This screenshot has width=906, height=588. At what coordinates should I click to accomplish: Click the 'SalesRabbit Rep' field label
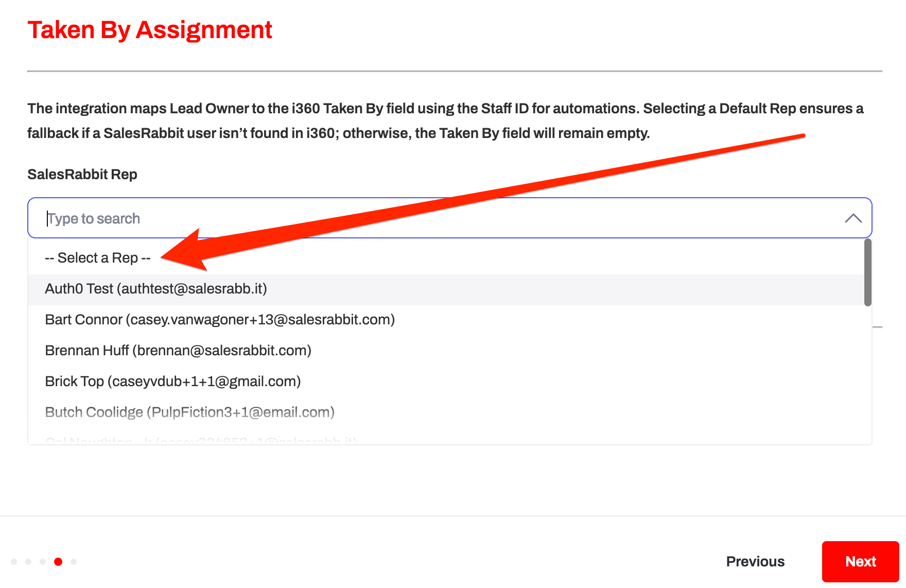click(x=82, y=175)
